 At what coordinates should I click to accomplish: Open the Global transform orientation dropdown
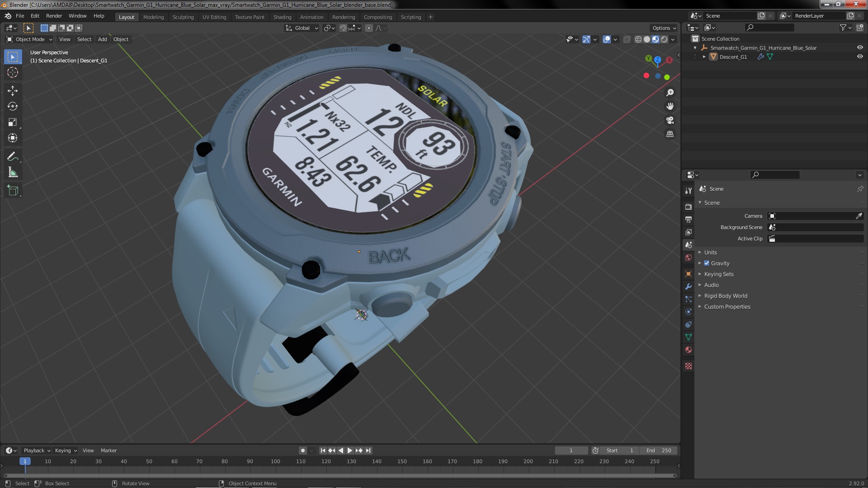302,28
